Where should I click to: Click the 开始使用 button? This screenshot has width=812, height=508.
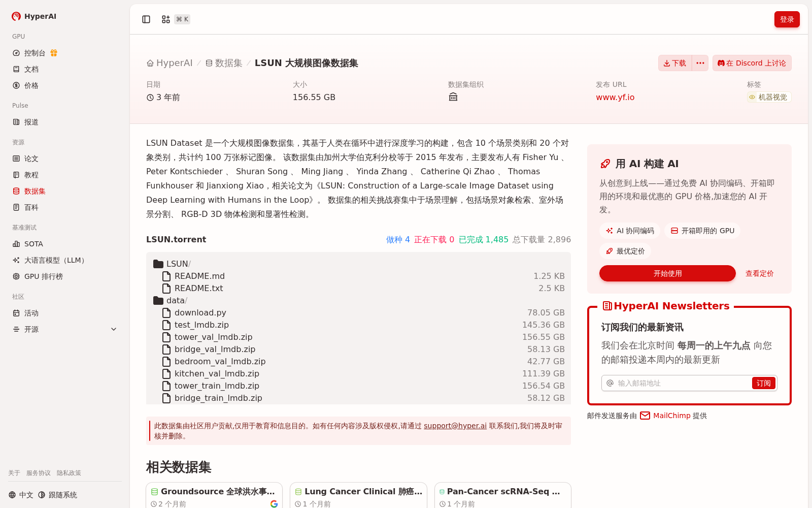[667, 273]
